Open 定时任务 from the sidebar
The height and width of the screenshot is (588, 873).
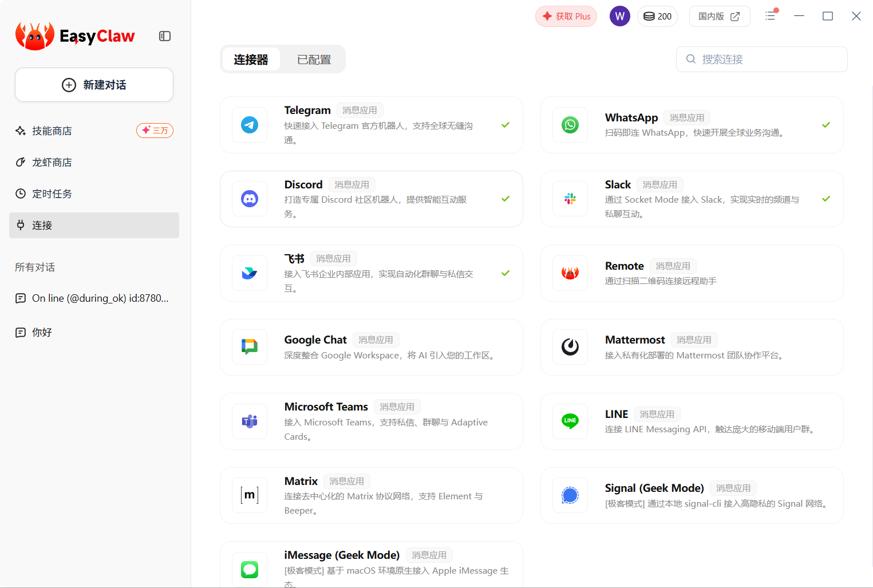pyautogui.click(x=52, y=194)
